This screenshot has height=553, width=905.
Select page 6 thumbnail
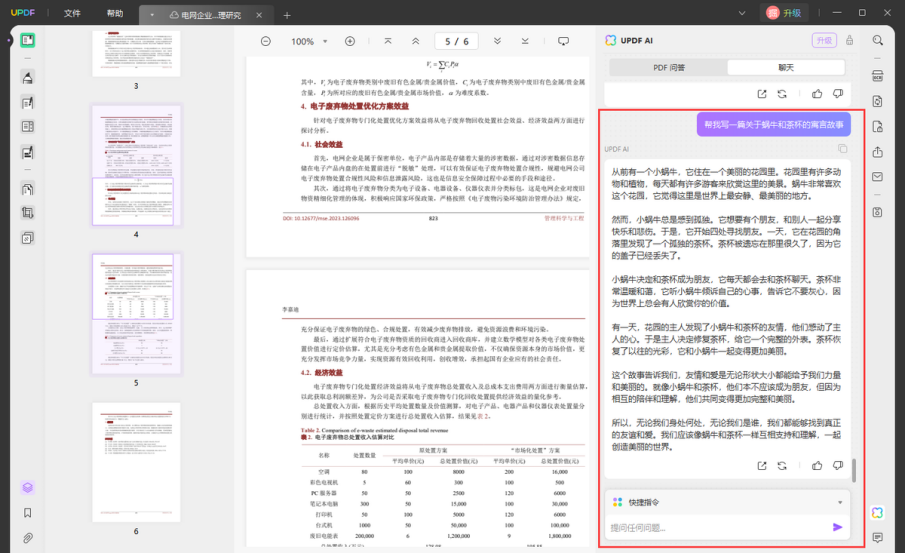136,462
